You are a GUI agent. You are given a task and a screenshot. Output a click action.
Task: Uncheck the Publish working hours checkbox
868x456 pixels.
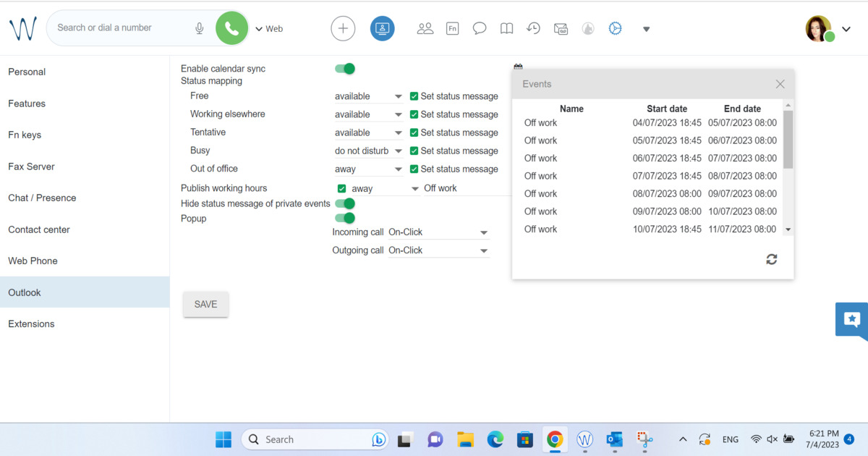click(342, 188)
